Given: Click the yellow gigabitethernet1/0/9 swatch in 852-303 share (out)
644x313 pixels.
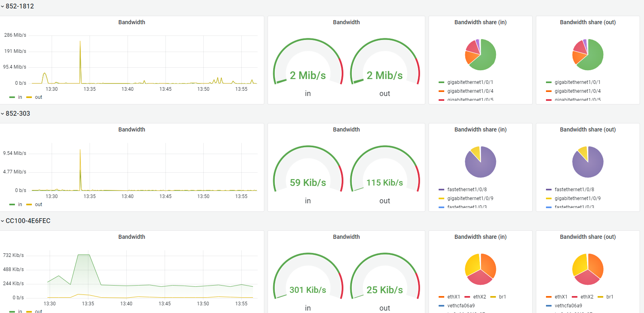Looking at the screenshot, I should [549, 198].
